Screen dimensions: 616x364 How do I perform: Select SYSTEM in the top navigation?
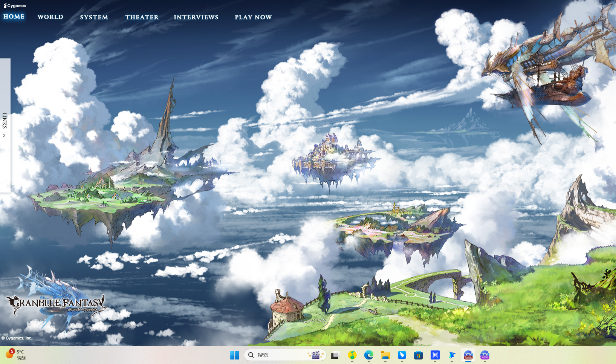(x=94, y=17)
